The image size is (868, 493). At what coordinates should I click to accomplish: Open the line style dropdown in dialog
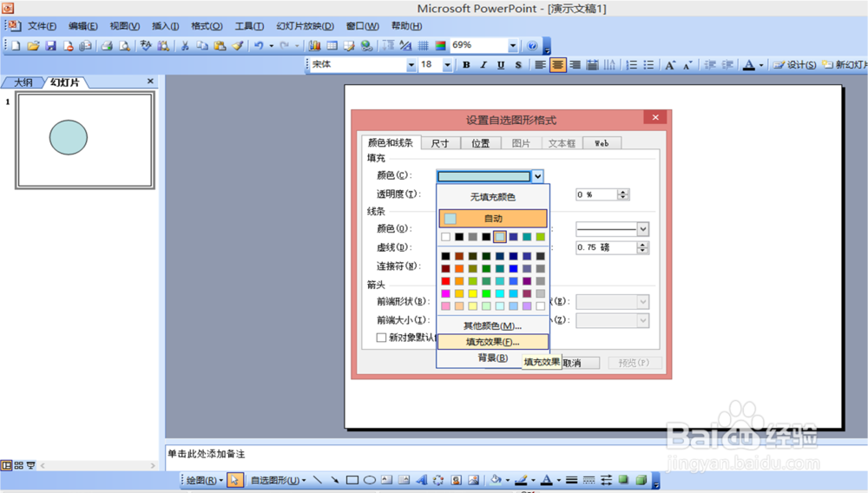click(x=642, y=228)
